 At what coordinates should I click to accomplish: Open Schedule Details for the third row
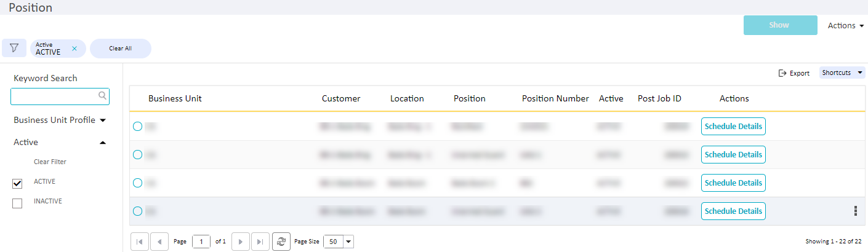[x=733, y=183]
